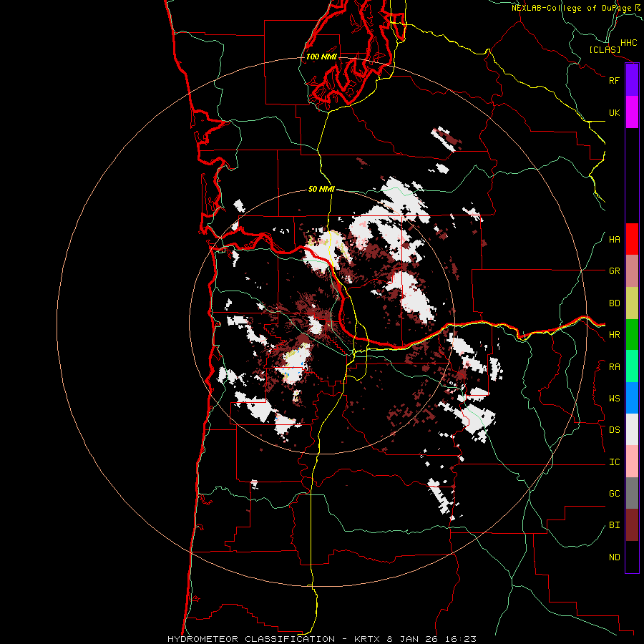Screen dimensions: 644x644
Task: Click the GC gray legend swatch
Action: [632, 493]
